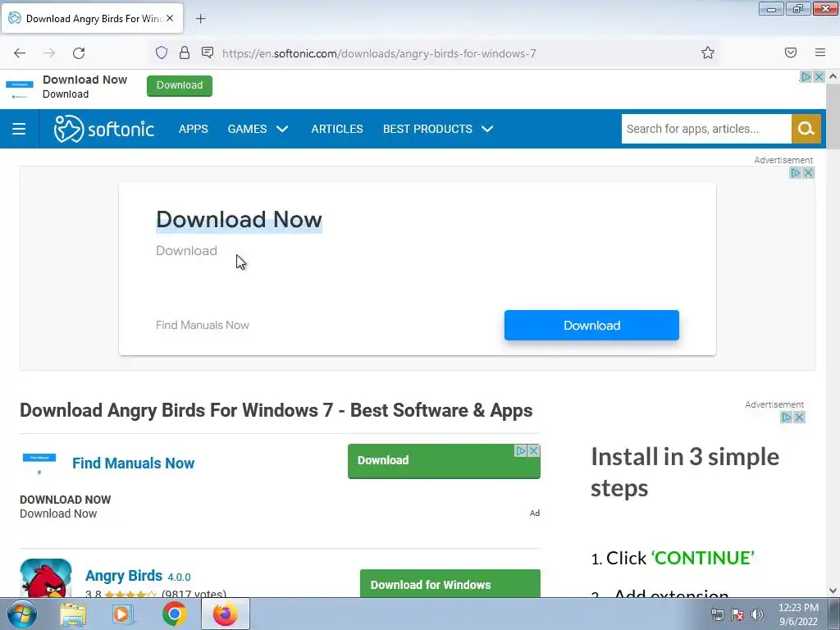Click the volume speaker tray icon
The height and width of the screenshot is (630, 840).
click(757, 614)
